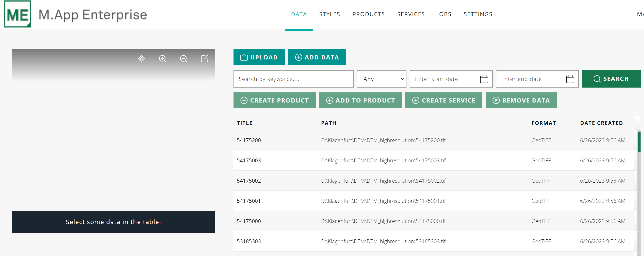Click the Search button
Viewport: 644px width, 256px height.
point(611,79)
